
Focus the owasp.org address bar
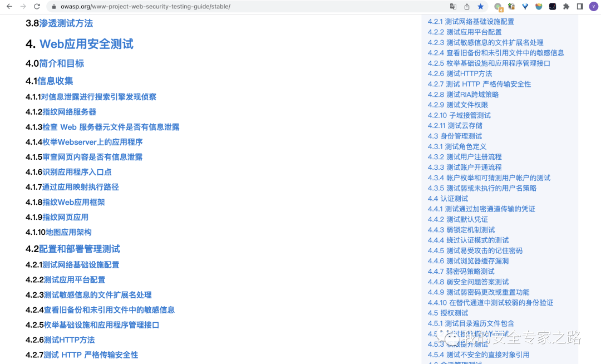tap(245, 7)
